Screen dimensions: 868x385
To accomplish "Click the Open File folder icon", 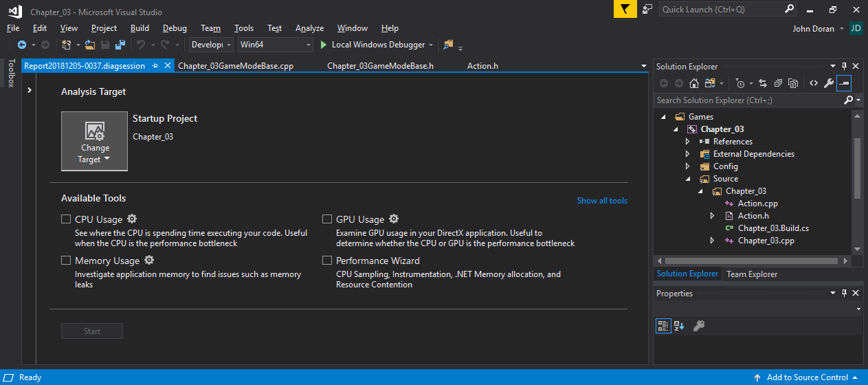I will pos(91,45).
